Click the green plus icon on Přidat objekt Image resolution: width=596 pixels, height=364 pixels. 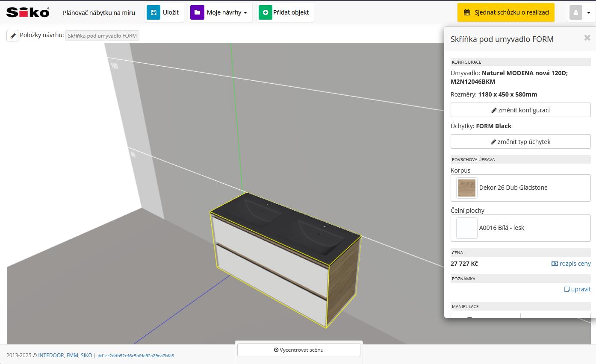point(266,12)
